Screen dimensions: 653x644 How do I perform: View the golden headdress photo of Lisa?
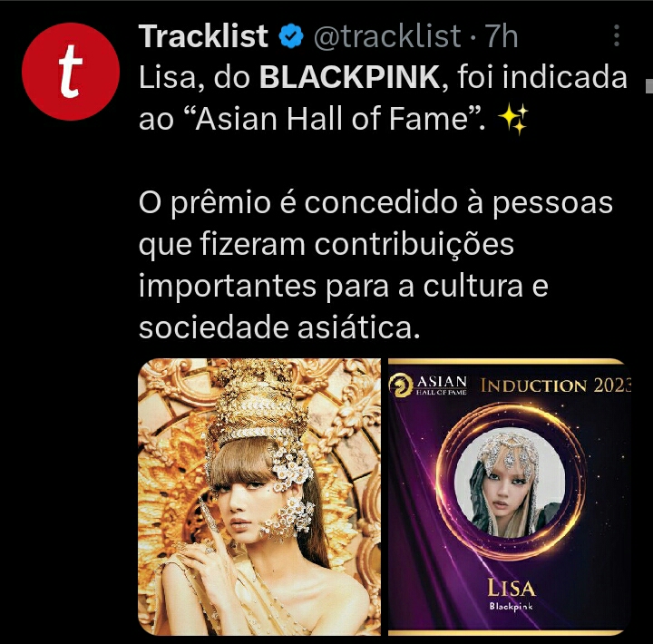point(259,496)
